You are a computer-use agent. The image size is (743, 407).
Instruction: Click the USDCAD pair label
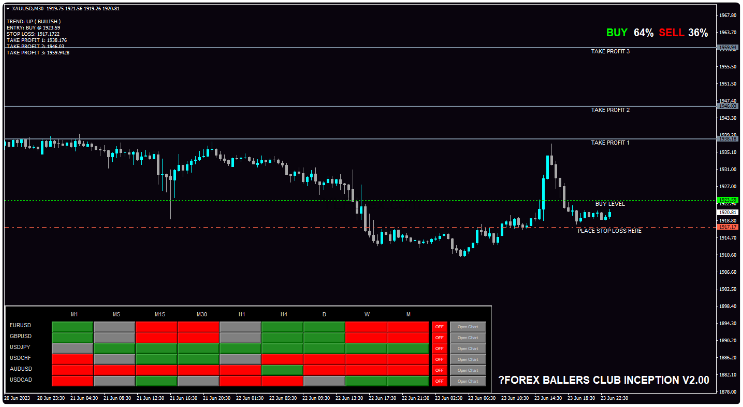[x=21, y=380]
